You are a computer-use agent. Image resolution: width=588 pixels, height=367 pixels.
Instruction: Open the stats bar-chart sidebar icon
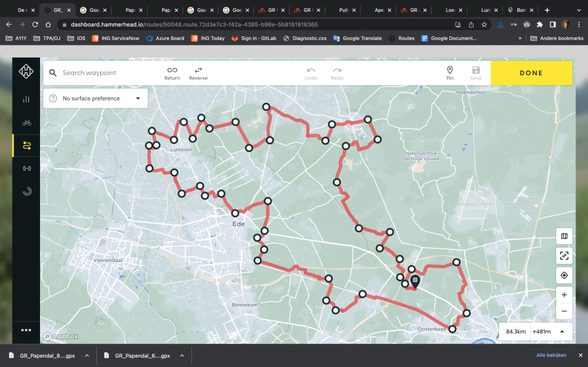tap(26, 99)
